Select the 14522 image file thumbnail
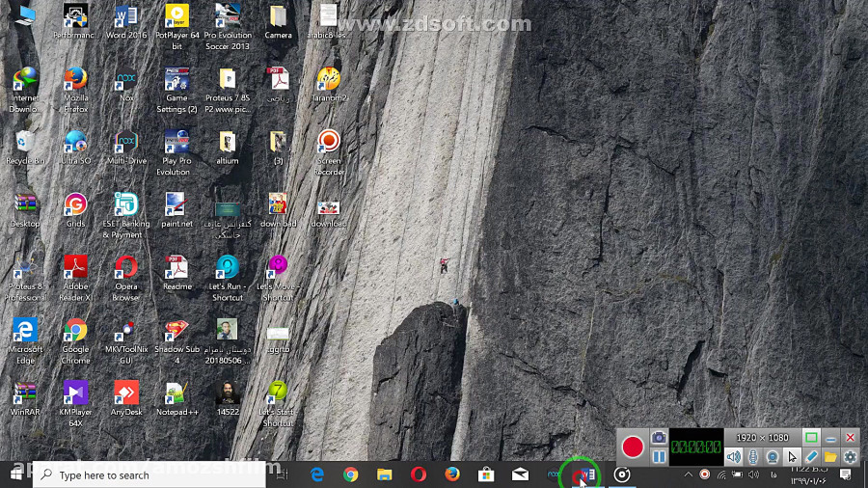The width and height of the screenshot is (868, 488). point(228,399)
